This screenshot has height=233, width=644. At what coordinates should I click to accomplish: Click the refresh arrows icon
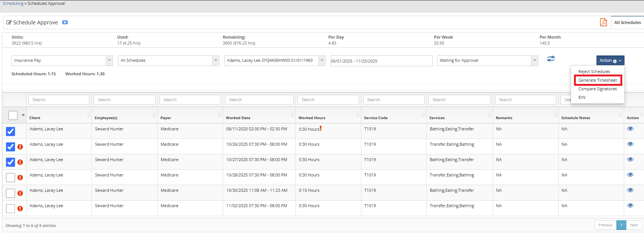(551, 59)
